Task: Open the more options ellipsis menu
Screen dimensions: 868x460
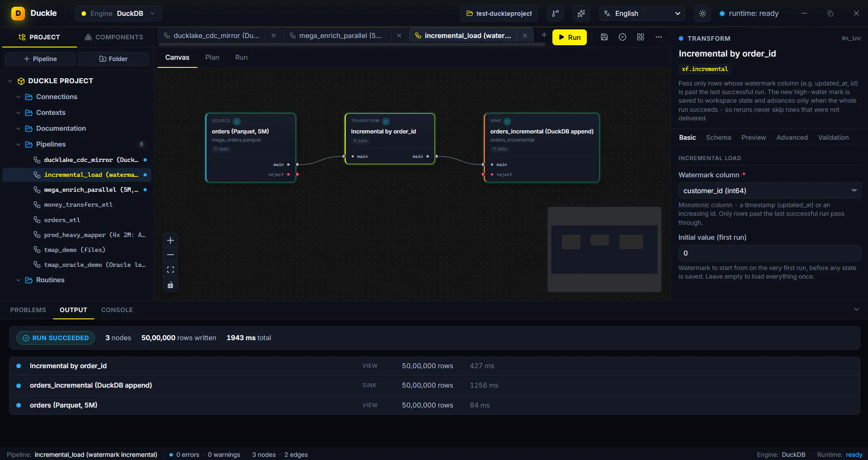Action: 658,37
